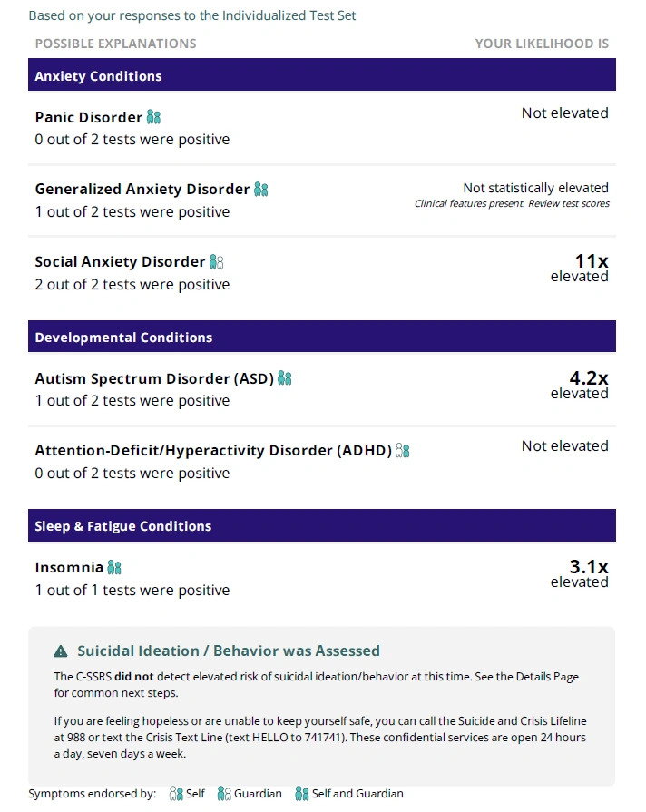Open Generalized Anxiety Disorder result title
Viewport: 646px width, 812px height.
142,190
